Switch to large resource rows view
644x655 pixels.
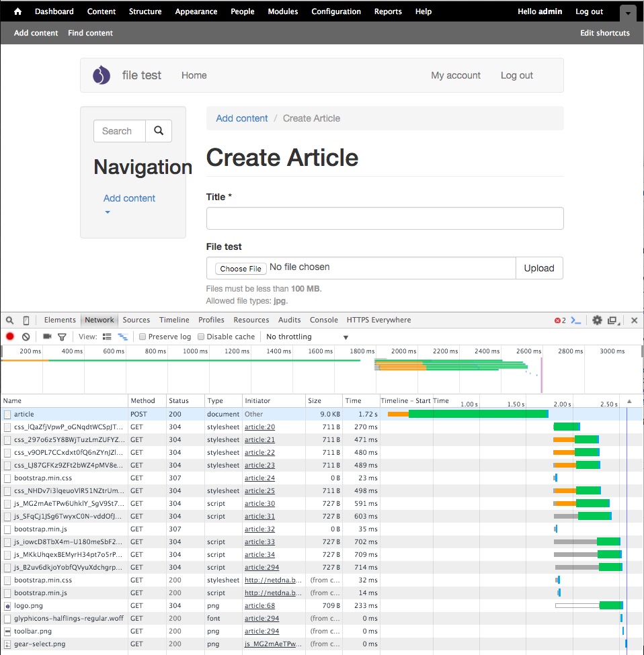(122, 336)
